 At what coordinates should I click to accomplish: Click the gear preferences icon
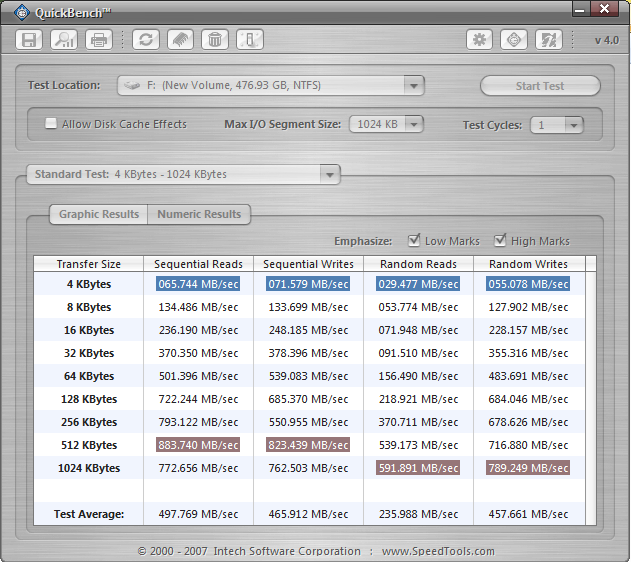[x=480, y=40]
